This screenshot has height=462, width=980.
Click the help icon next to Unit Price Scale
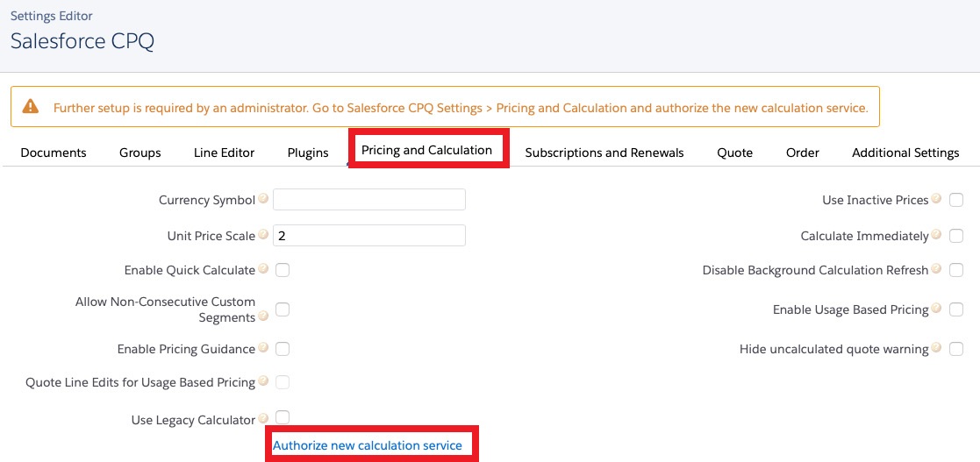(263, 235)
